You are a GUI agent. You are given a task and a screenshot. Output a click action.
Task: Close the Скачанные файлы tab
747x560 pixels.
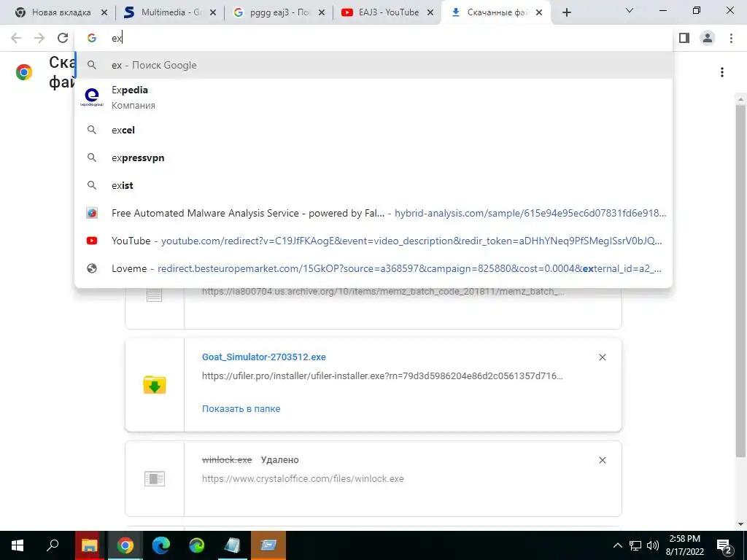coord(539,13)
